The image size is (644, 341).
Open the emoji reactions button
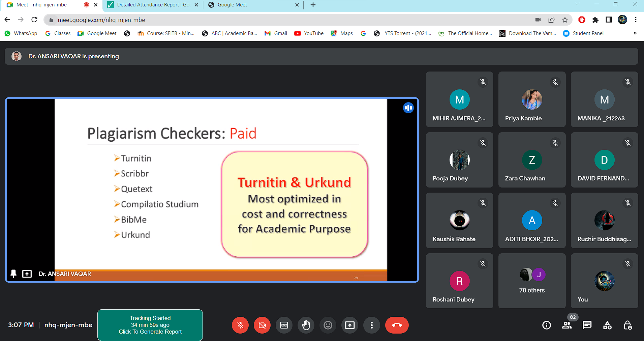pos(328,325)
